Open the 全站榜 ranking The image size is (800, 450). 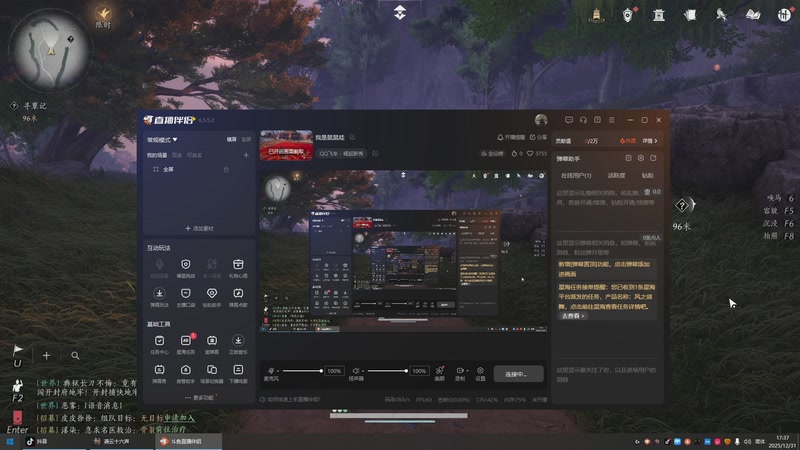(x=492, y=153)
